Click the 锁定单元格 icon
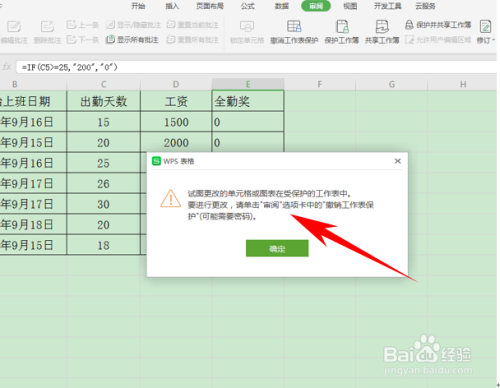Screen dimensions: 500x388 coord(247,26)
